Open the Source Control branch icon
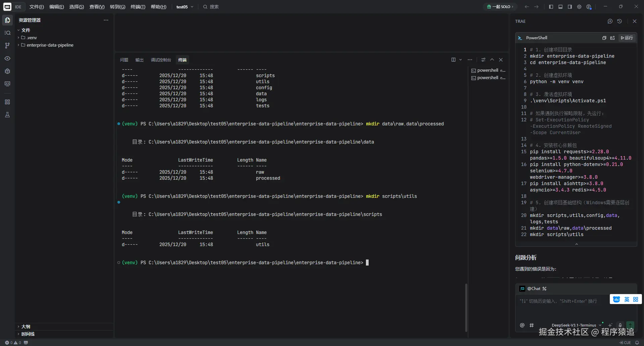This screenshot has width=644, height=346. [x=7, y=46]
